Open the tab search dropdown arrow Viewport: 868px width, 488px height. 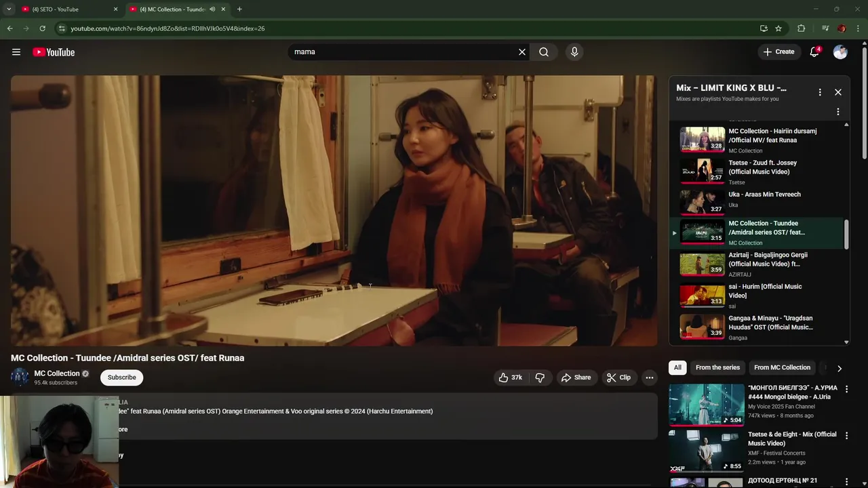pos(9,9)
